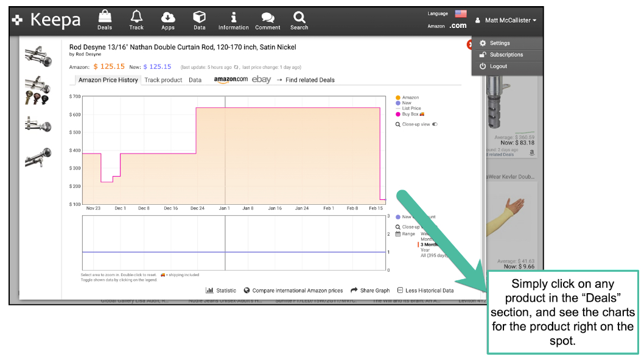
Task: Close the product detail overlay
Action: (469, 44)
